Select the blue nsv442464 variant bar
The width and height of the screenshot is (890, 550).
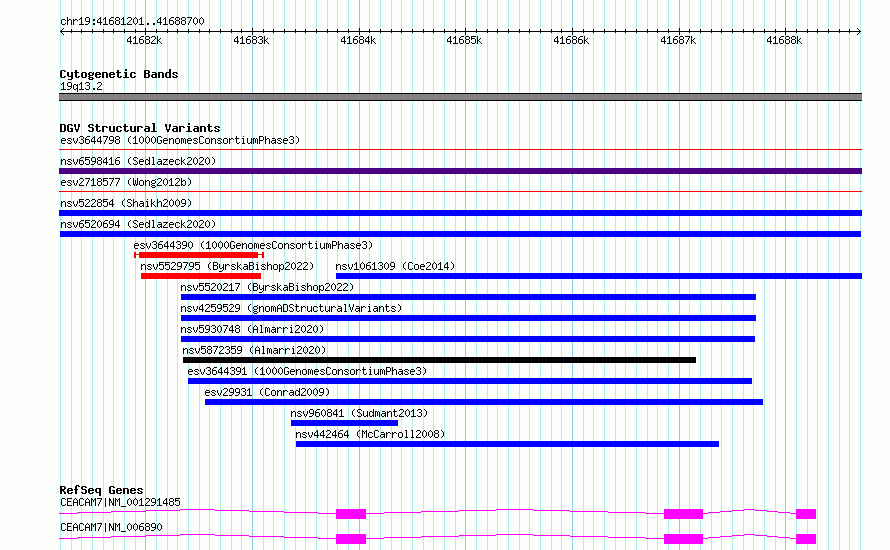pos(507,444)
